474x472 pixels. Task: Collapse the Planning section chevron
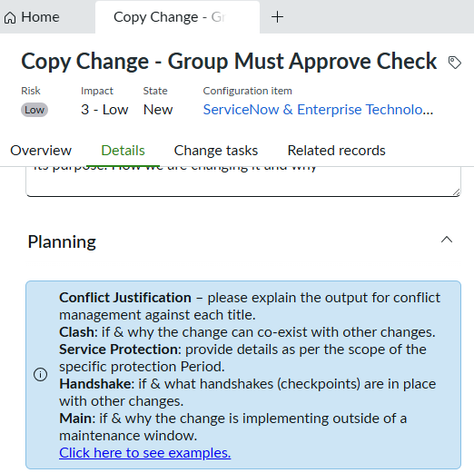click(447, 240)
